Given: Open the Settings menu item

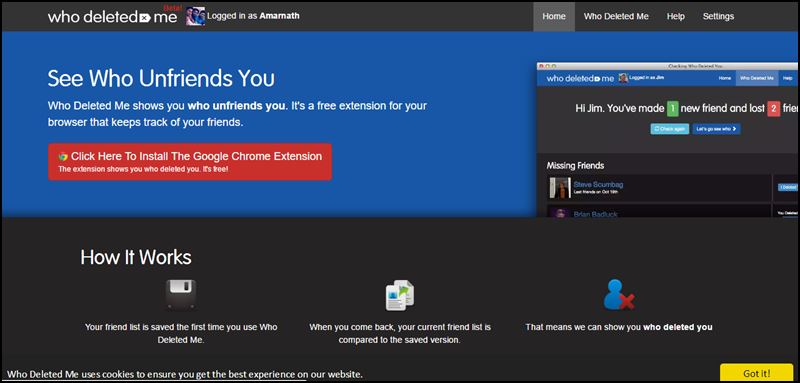Looking at the screenshot, I should point(718,16).
